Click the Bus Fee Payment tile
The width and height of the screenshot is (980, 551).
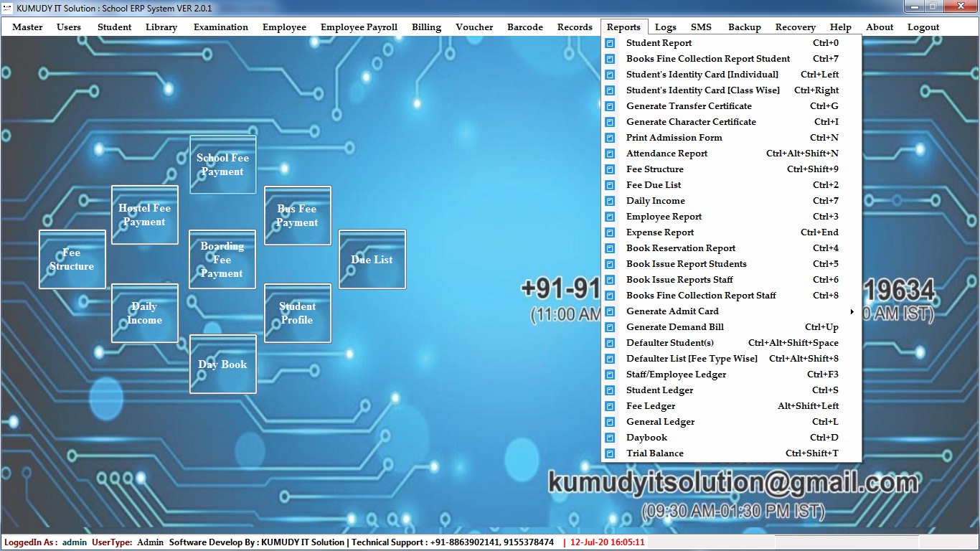coord(297,216)
